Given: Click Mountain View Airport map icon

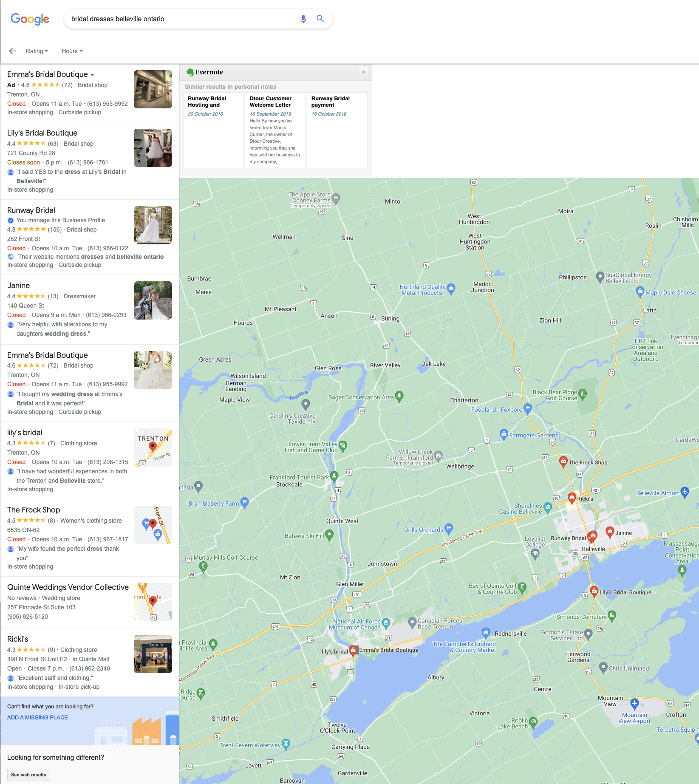Looking at the screenshot, I should point(634,704).
